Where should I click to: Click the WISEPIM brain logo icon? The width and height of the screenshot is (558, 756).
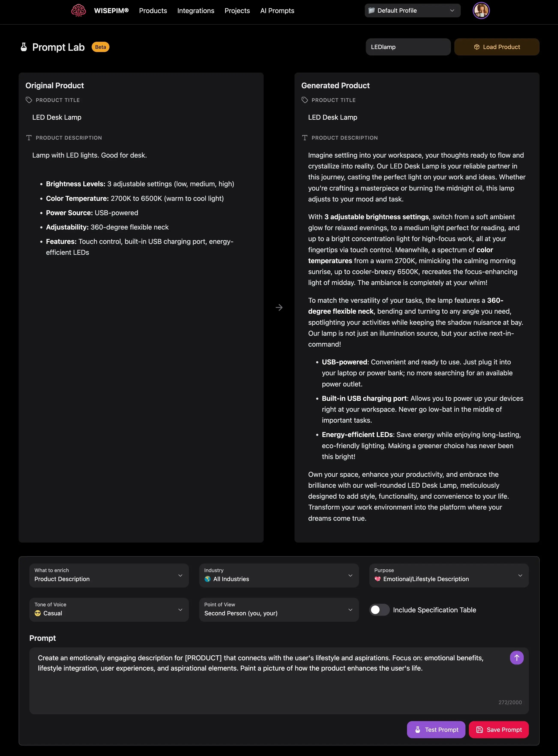pos(78,10)
